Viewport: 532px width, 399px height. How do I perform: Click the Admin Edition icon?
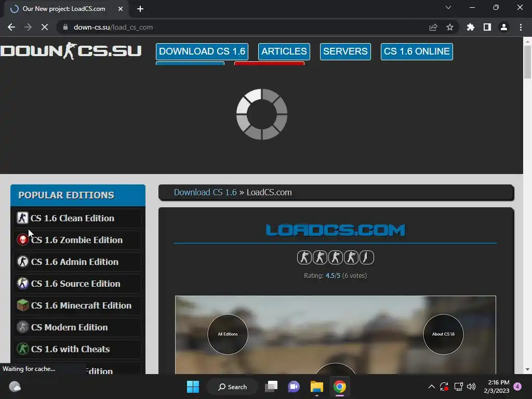[x=23, y=262]
